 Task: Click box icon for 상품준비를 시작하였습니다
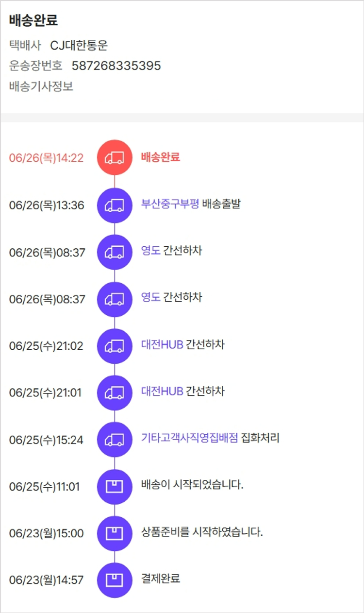click(115, 533)
